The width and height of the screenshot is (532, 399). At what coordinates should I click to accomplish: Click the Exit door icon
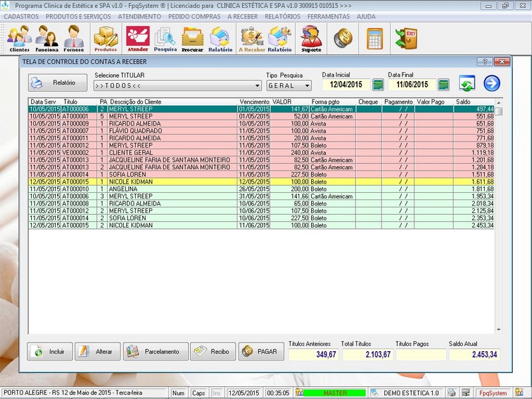click(x=406, y=38)
